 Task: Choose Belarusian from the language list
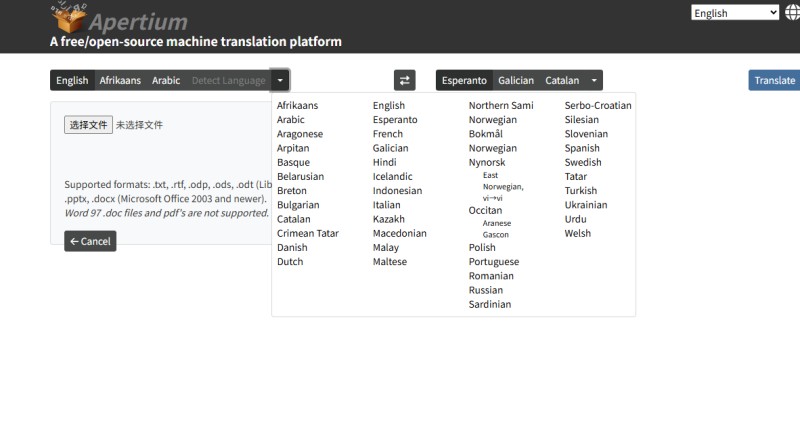[300, 176]
